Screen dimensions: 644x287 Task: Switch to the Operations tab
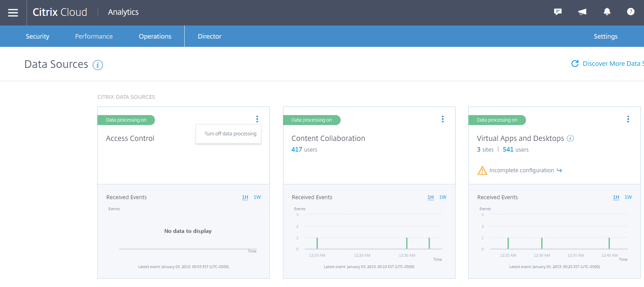click(x=155, y=36)
